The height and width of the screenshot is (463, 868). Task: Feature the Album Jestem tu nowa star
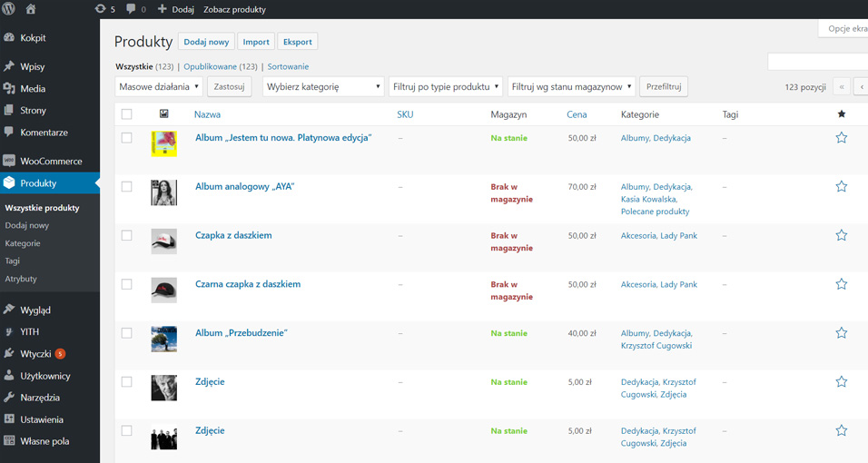(x=842, y=138)
